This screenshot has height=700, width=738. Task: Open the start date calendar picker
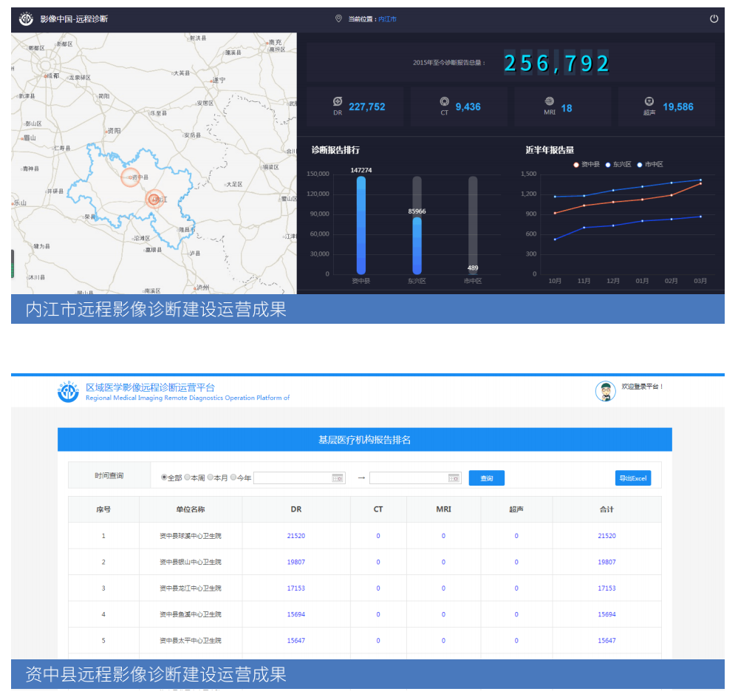point(338,478)
